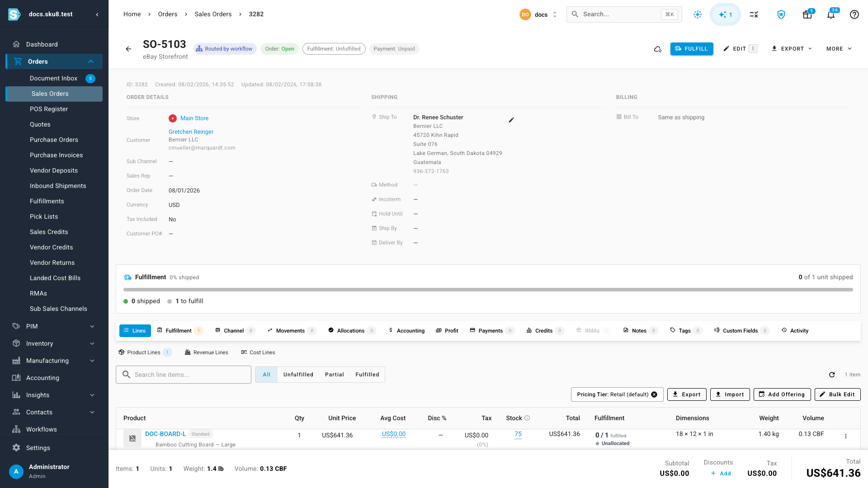Open the DOC-BOARD-L product link
The width and height of the screenshot is (868, 488).
(165, 434)
